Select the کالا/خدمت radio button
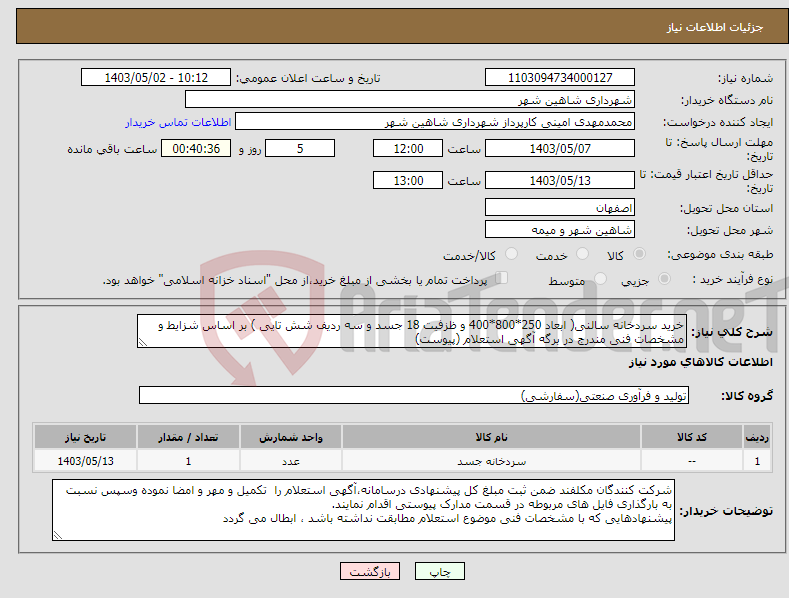This screenshot has height=598, width=789. click(x=511, y=254)
